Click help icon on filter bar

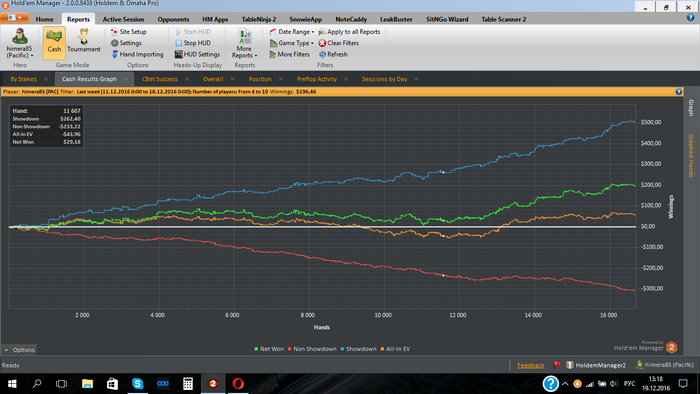pyautogui.click(x=679, y=91)
